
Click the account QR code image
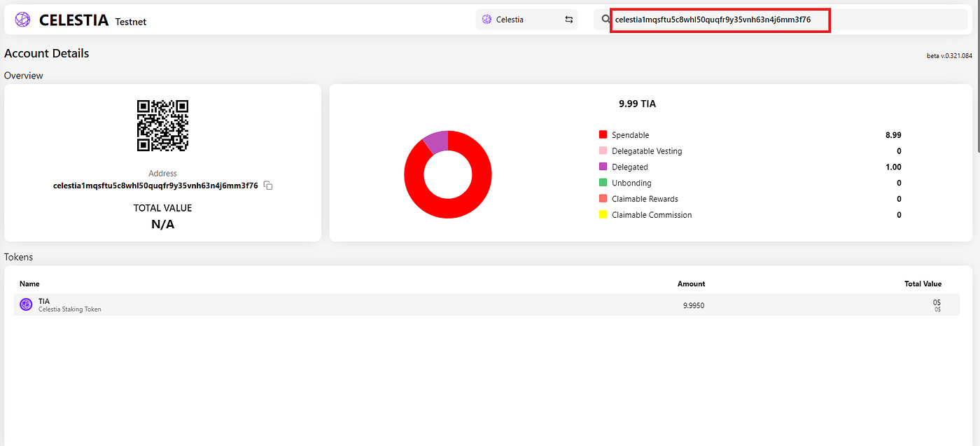162,125
